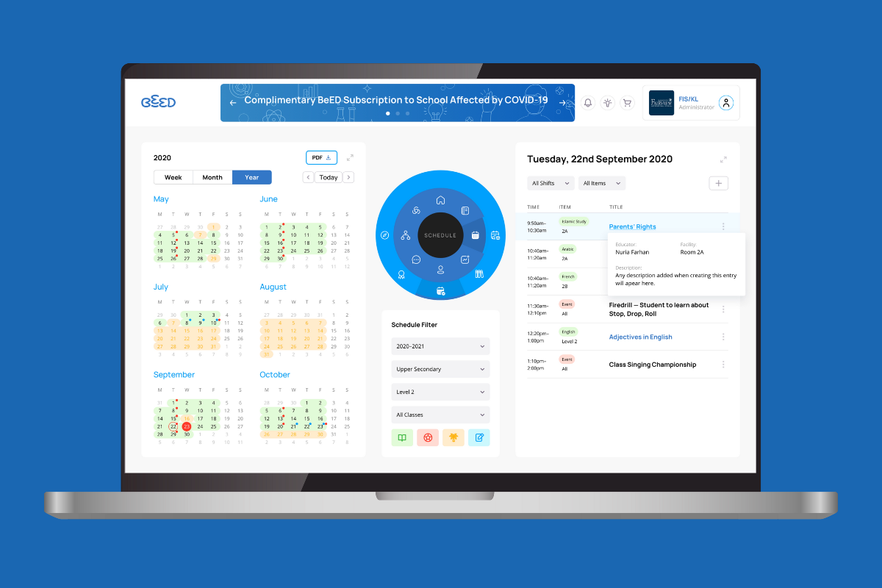This screenshot has height=588, width=882.
Task: Click the award ribbon icon in wheel
Action: (401, 274)
